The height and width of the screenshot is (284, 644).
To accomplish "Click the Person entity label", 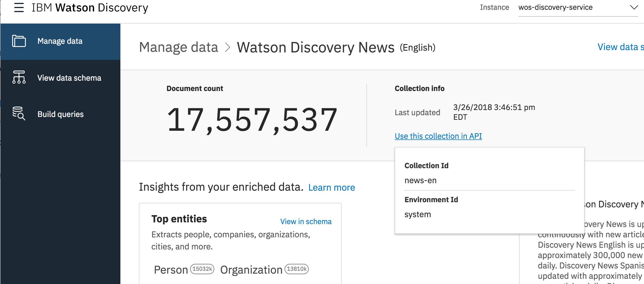I will point(171,270).
